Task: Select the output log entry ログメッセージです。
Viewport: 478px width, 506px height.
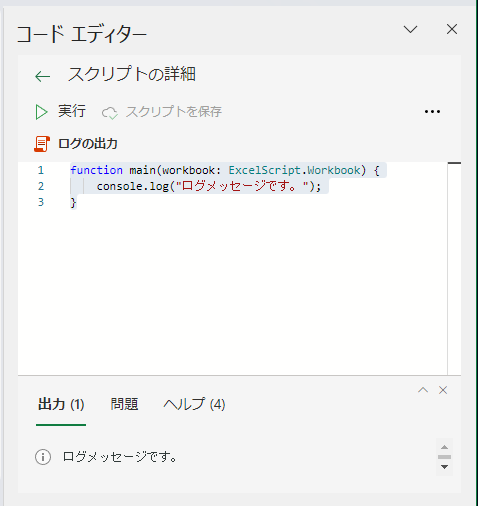Action: click(x=119, y=457)
